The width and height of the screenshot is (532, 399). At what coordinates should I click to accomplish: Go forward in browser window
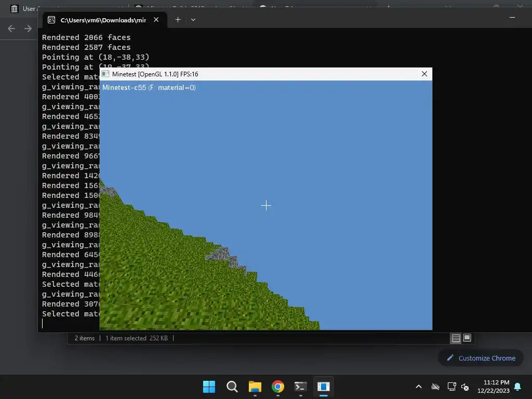click(x=28, y=29)
